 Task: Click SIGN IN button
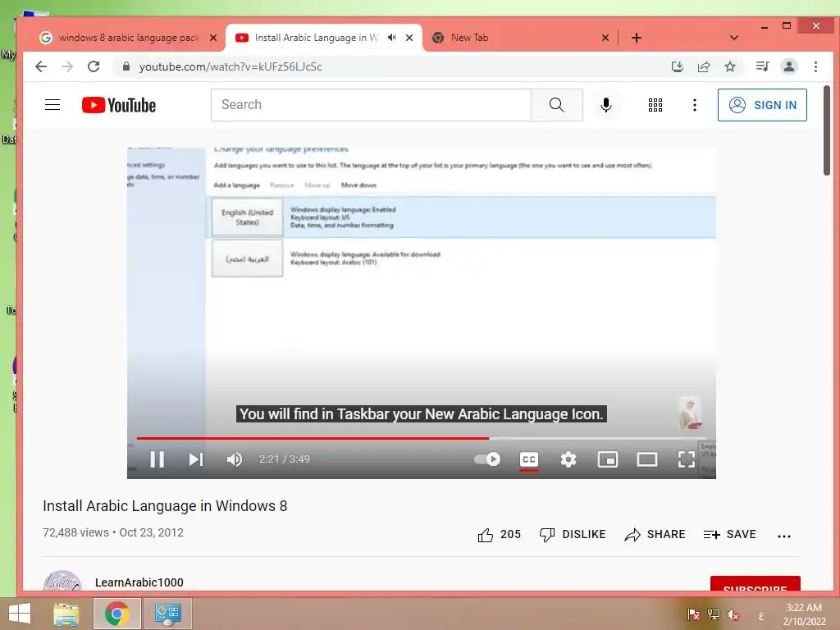tap(762, 105)
